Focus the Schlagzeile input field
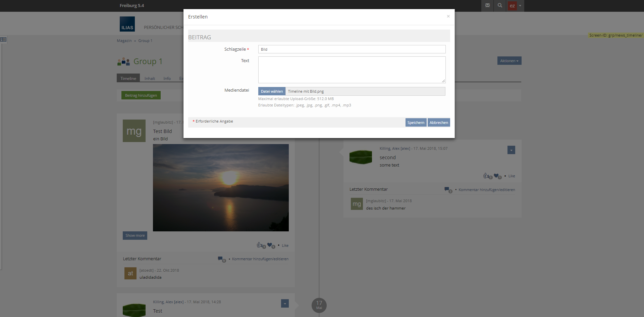 (352, 49)
